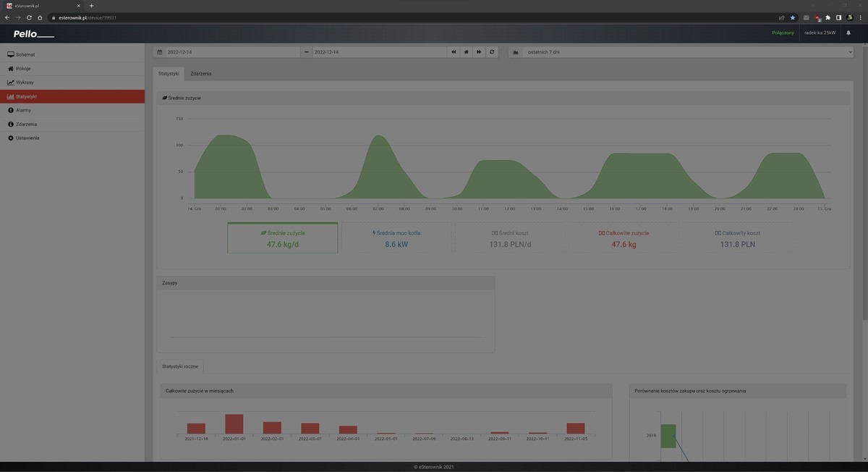Screen dimensions: 868x472
Task: Click the 131.8 PLN/d value
Action: pyautogui.click(x=510, y=245)
